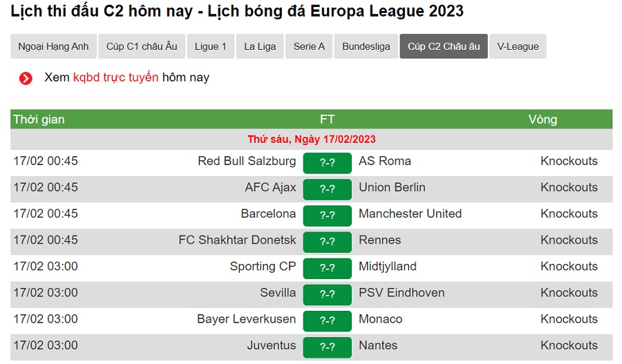The height and width of the screenshot is (364, 622).
Task: Open the La Liga tab
Action: [x=260, y=46]
